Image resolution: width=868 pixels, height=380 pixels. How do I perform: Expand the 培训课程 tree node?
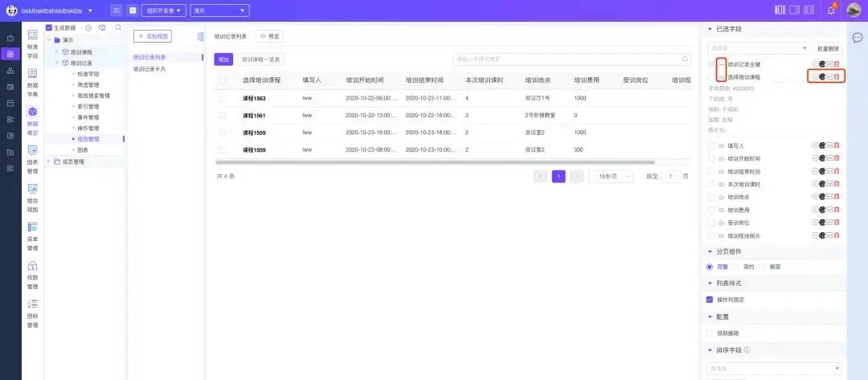pyautogui.click(x=56, y=52)
